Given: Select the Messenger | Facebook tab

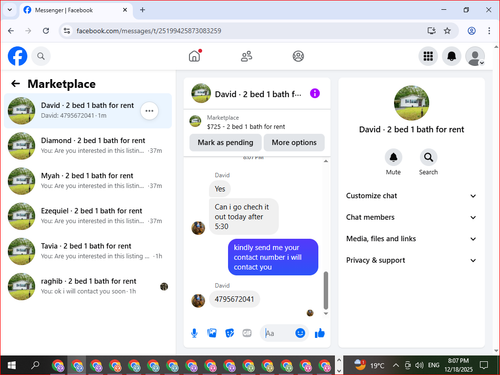Looking at the screenshot, I should [75, 10].
